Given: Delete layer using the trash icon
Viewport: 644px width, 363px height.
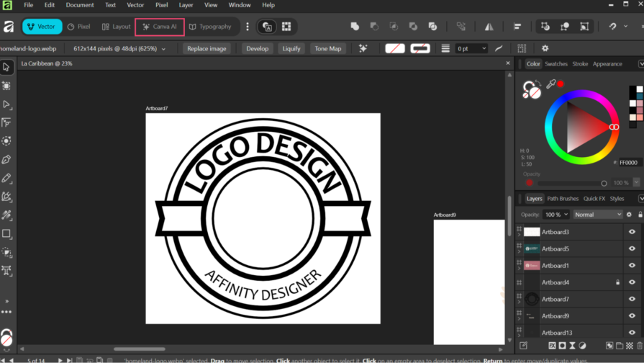Looking at the screenshot, I should pyautogui.click(x=640, y=346).
